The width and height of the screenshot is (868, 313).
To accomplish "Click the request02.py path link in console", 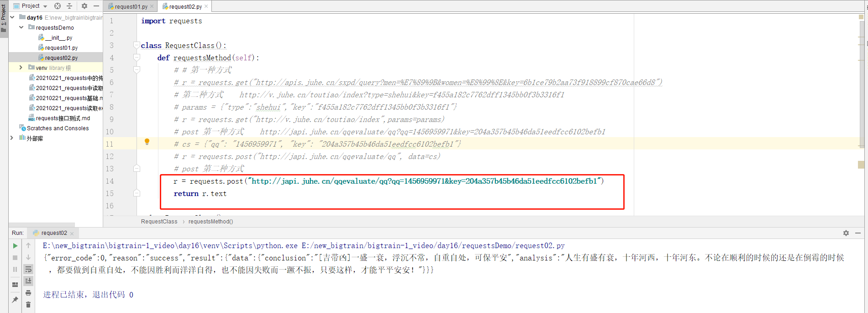I will 433,246.
